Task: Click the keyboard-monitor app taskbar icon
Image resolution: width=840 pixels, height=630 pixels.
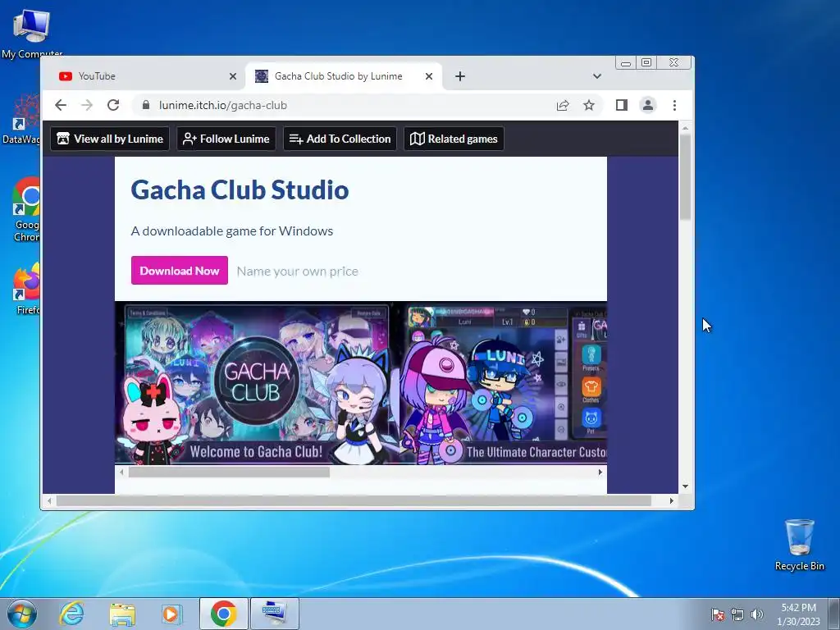Action: [x=275, y=614]
